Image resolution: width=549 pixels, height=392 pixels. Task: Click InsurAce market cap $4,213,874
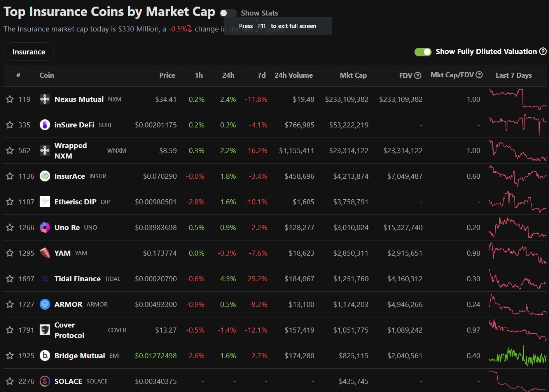351,176
